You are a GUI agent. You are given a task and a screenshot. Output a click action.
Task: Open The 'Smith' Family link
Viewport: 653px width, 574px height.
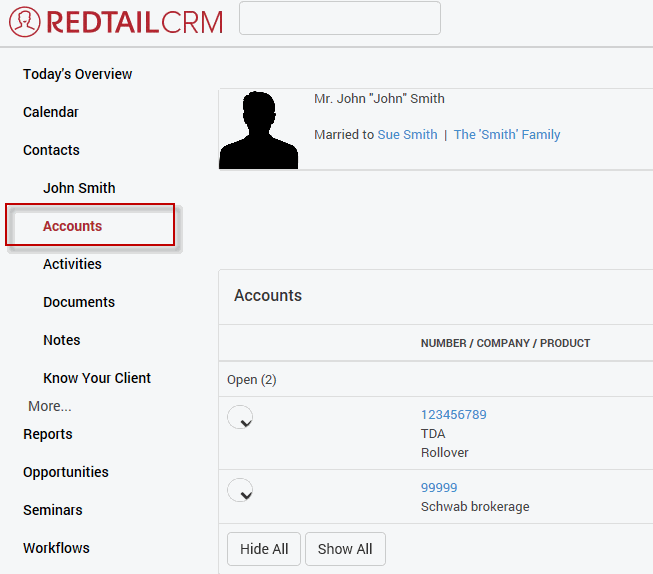[x=507, y=135]
